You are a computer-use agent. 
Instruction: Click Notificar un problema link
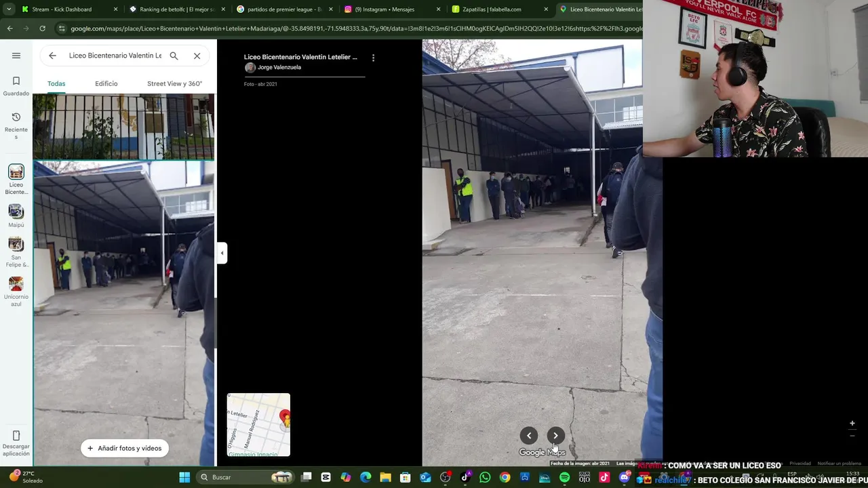[x=839, y=464]
